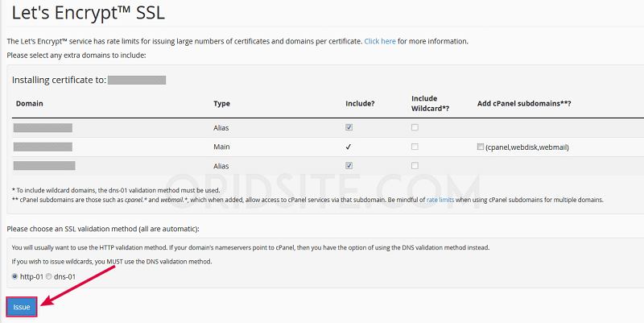644x323 pixels.
Task: Click the blue Issue button
Action: coord(22,307)
